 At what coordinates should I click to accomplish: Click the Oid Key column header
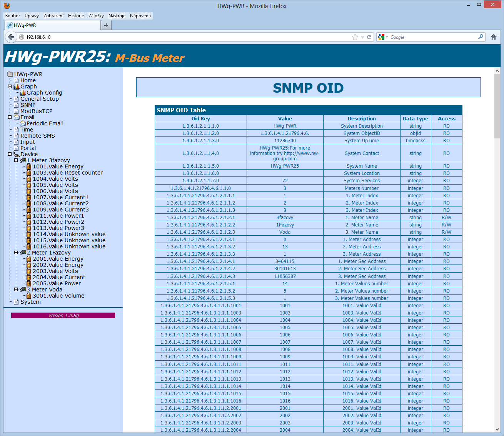(x=201, y=118)
